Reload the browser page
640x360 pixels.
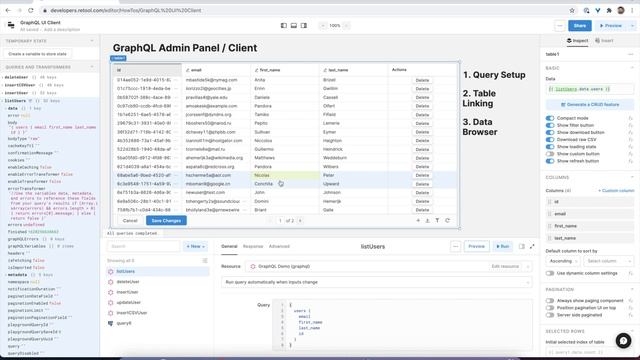tap(31, 10)
